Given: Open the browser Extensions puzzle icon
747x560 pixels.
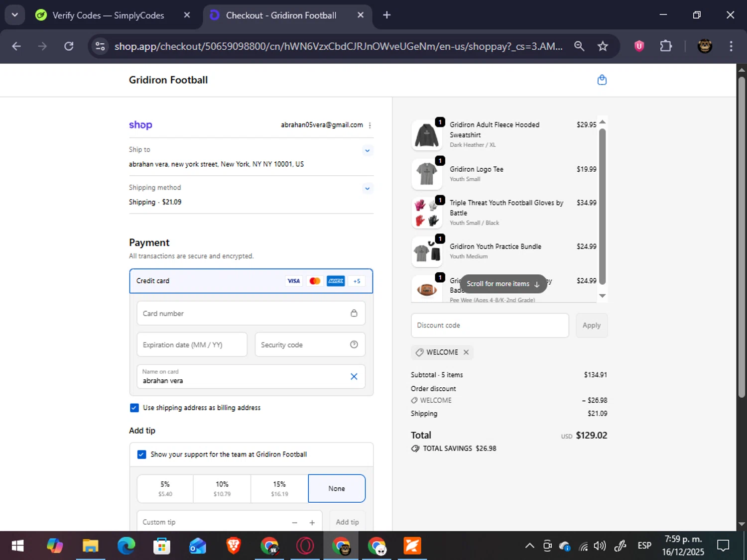Looking at the screenshot, I should pyautogui.click(x=665, y=46).
